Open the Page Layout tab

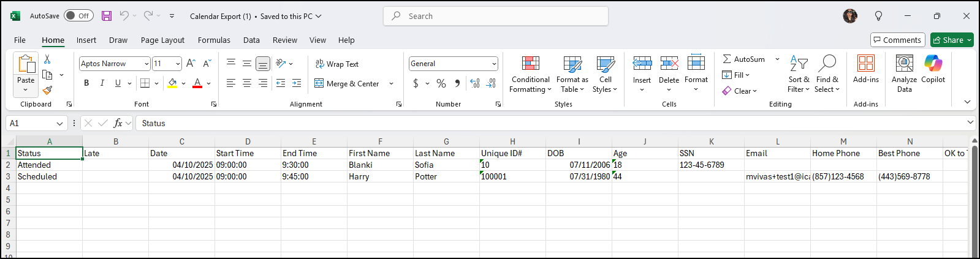[x=162, y=40]
